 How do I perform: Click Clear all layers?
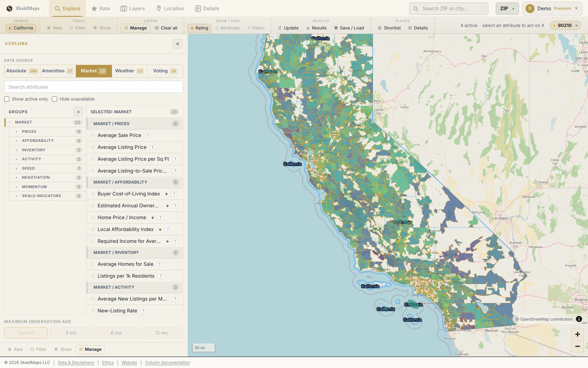tap(166, 28)
